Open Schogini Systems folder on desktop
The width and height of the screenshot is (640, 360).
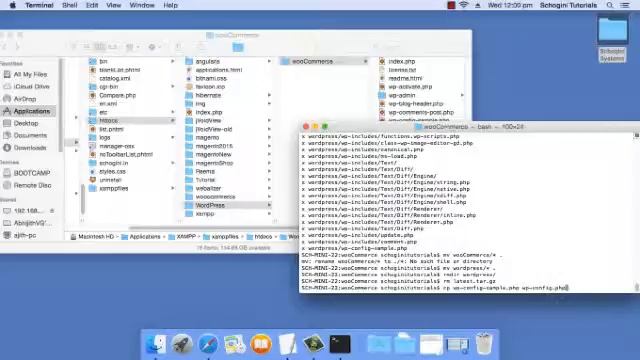(612, 39)
